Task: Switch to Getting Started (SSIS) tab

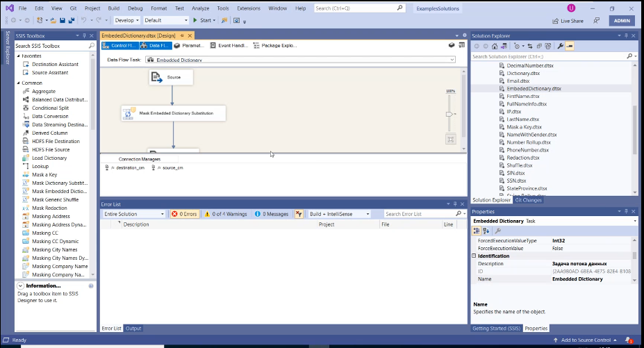Action: (496, 329)
